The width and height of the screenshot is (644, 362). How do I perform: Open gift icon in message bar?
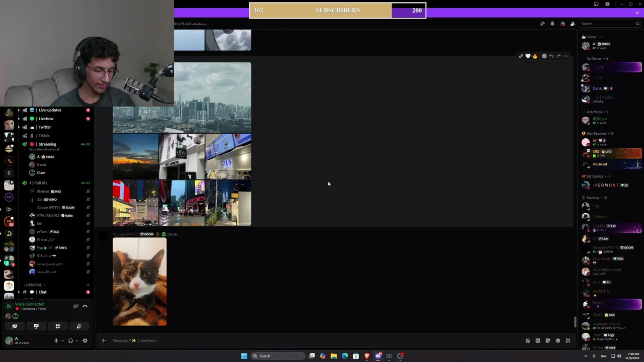coord(528,340)
